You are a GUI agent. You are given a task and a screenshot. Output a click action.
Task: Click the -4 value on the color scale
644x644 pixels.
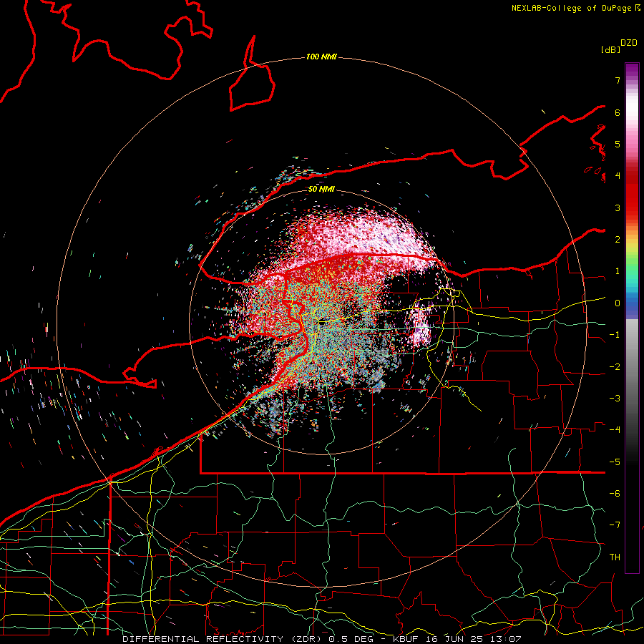(615, 429)
